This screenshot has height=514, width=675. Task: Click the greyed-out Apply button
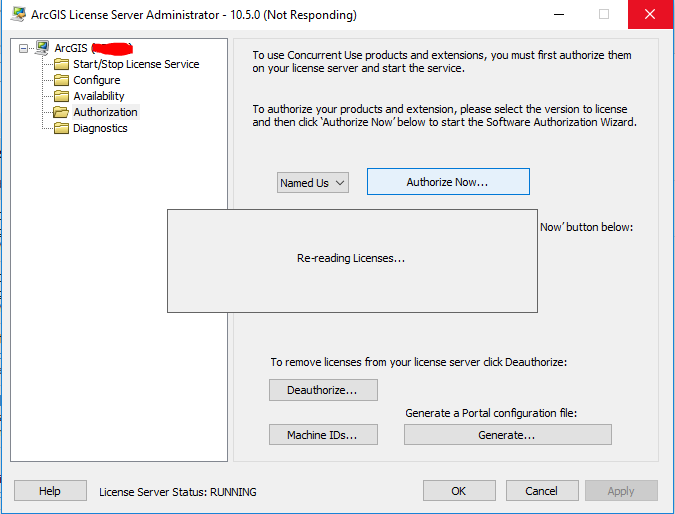tap(621, 491)
